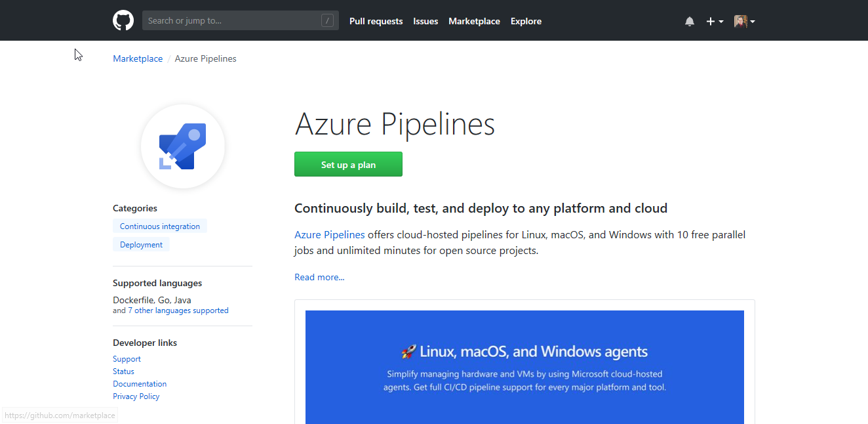Focus the Search or jump to field
The width and height of the screenshot is (868, 424).
233,21
